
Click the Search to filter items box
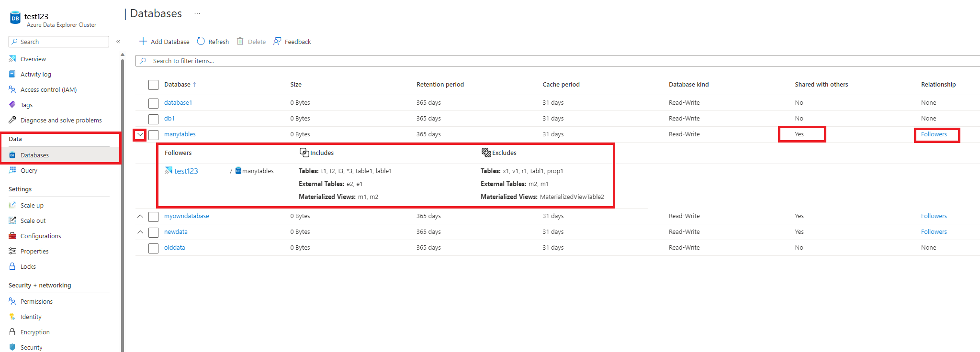(x=558, y=61)
